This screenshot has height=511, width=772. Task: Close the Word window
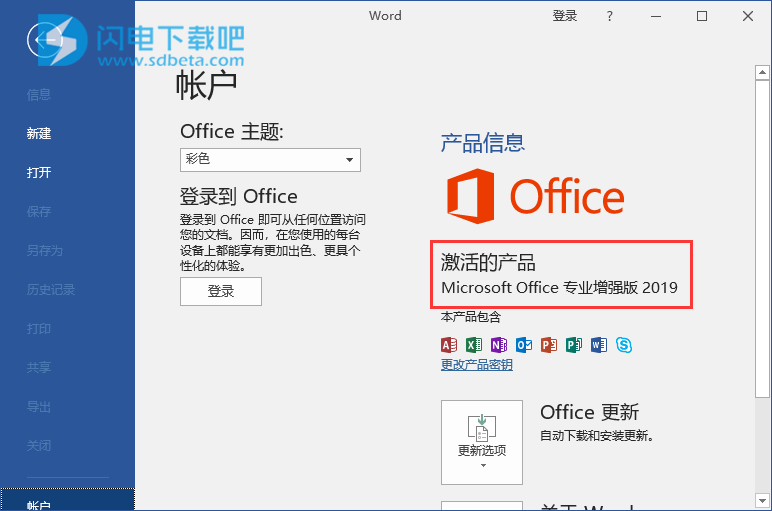(748, 16)
